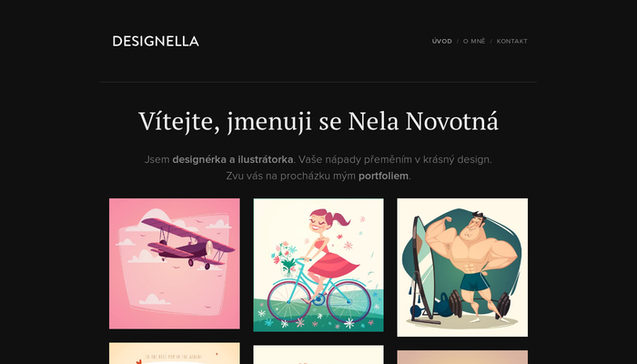Open the ÚVOD navigation item
Image resolution: width=637 pixels, height=364 pixels.
442,41
